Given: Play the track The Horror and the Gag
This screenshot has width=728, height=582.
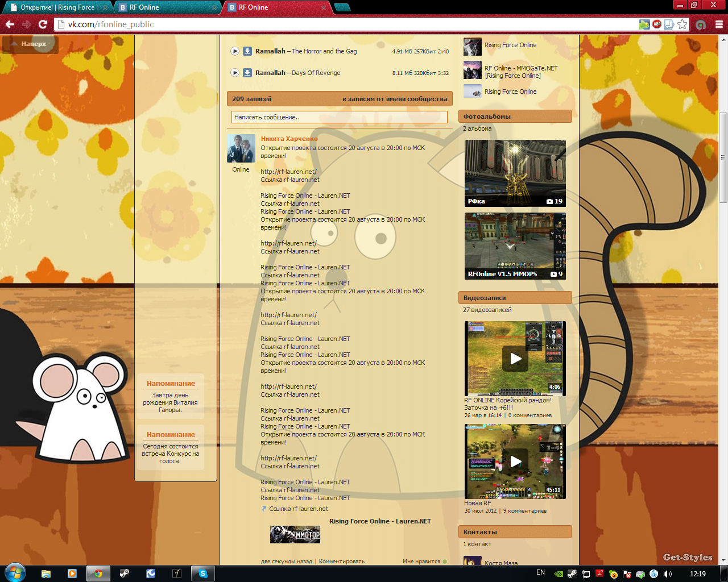Looking at the screenshot, I should click(x=235, y=51).
